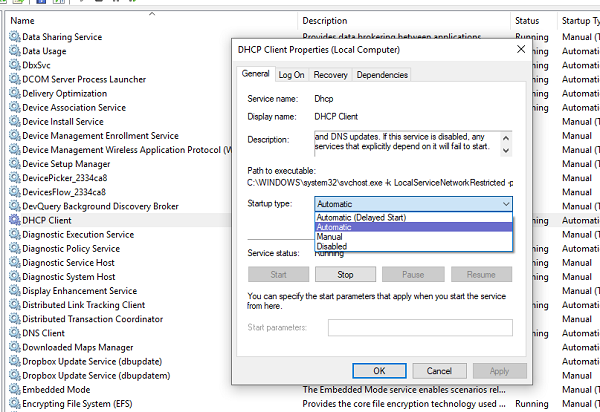Click the Cancel button
Viewport: 600px width, 412px height.
(x=439, y=371)
